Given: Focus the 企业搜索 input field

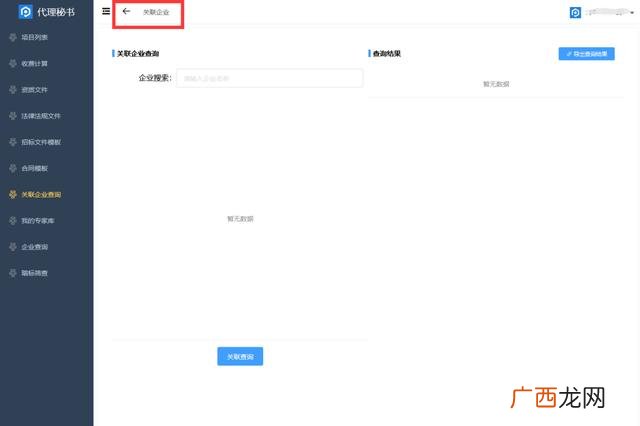Looking at the screenshot, I should 270,78.
